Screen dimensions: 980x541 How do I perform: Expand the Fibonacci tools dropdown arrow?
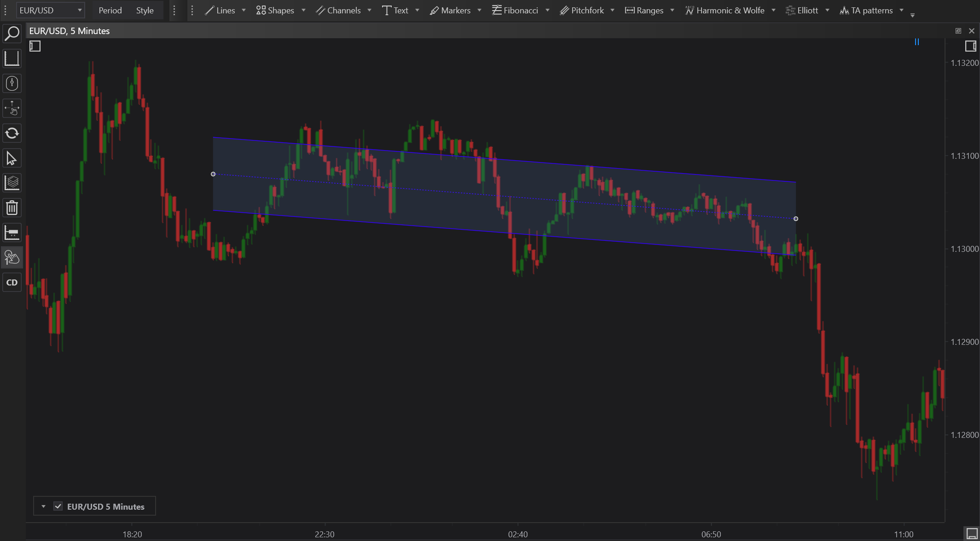point(547,10)
